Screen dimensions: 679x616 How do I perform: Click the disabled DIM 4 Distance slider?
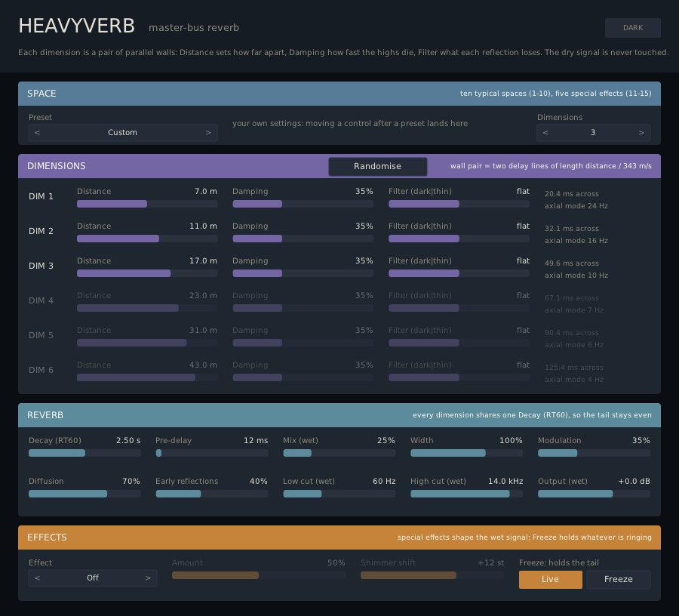tap(147, 308)
